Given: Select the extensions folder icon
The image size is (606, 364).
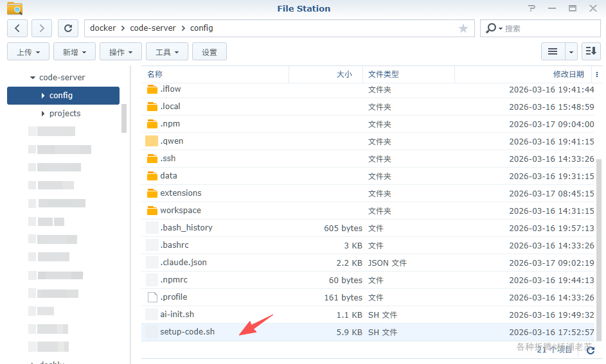Looking at the screenshot, I should 152,193.
